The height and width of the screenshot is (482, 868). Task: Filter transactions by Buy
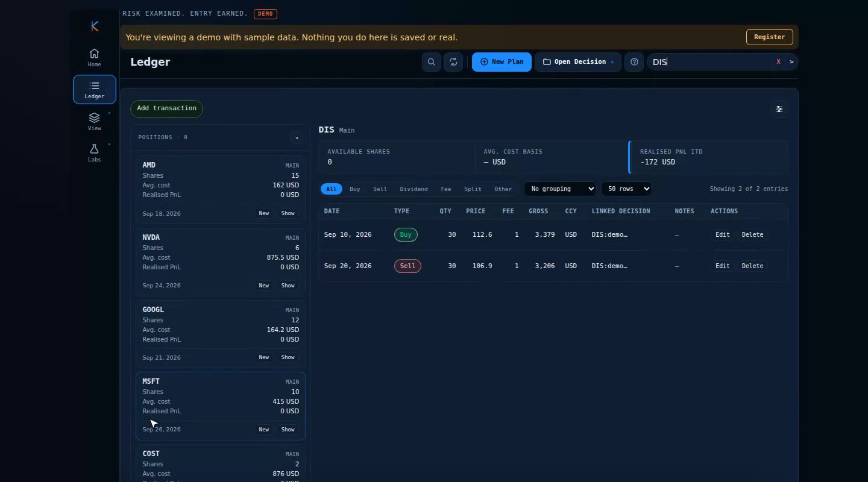[x=355, y=189]
